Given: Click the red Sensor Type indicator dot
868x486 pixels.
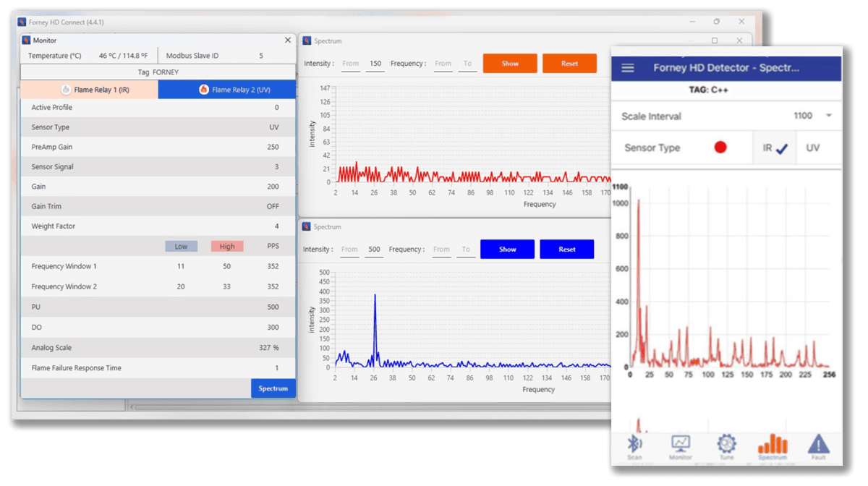Looking at the screenshot, I should click(x=720, y=148).
